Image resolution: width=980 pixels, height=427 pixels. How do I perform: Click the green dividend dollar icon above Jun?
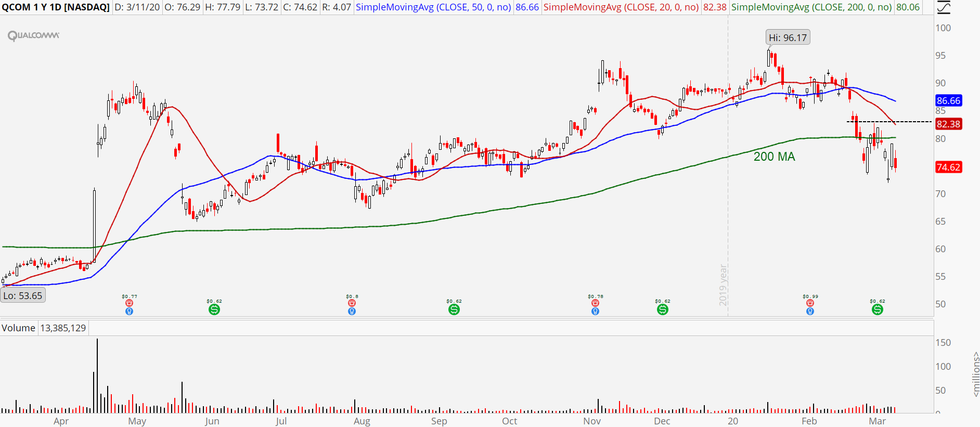point(214,309)
